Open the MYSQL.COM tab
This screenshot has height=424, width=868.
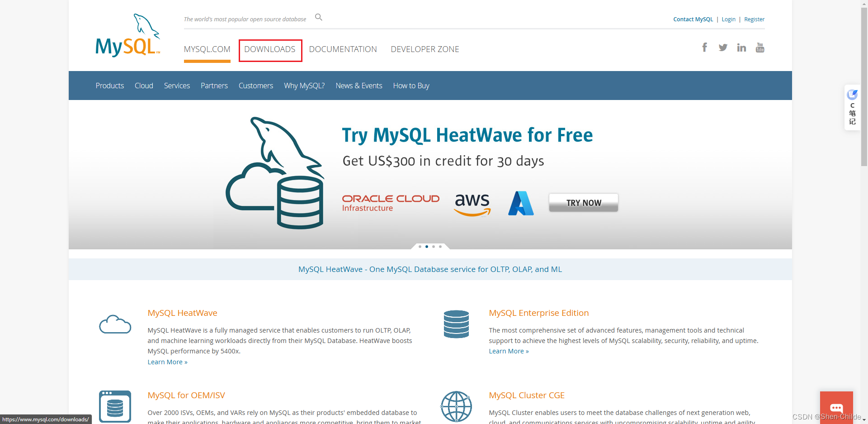point(207,49)
